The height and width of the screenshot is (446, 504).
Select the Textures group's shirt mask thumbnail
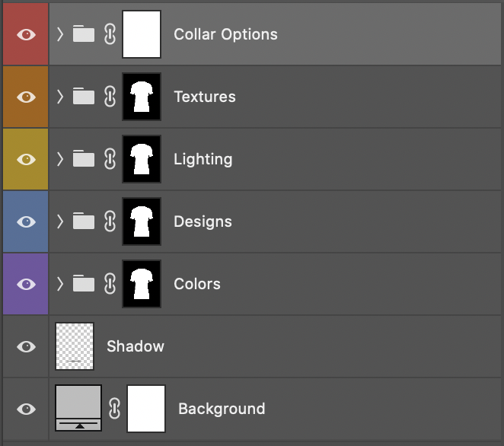tap(142, 97)
